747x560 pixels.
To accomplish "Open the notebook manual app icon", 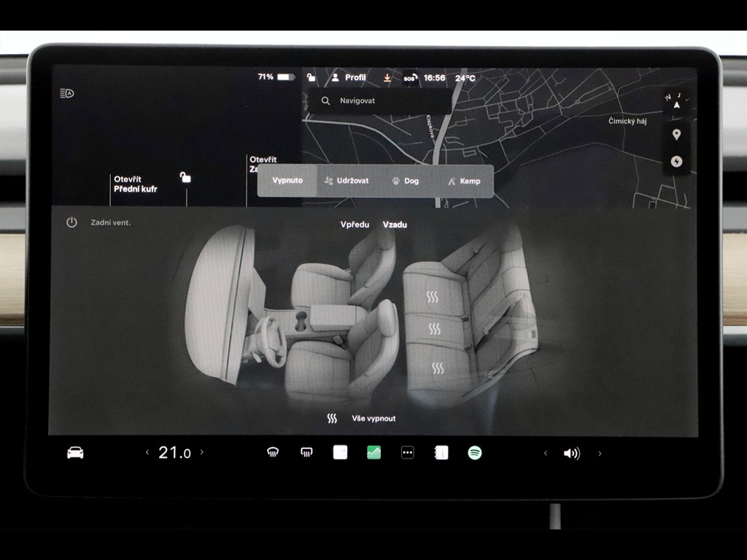I will [x=441, y=452].
